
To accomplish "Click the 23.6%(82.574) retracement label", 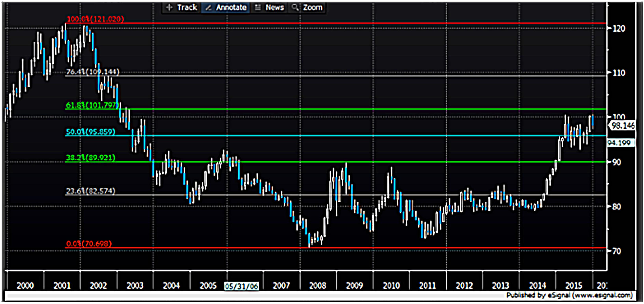I will (90, 191).
